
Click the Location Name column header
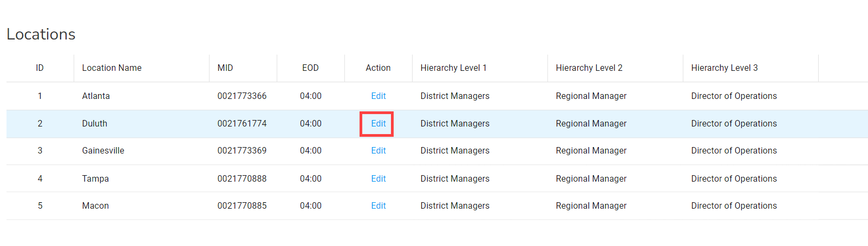112,68
